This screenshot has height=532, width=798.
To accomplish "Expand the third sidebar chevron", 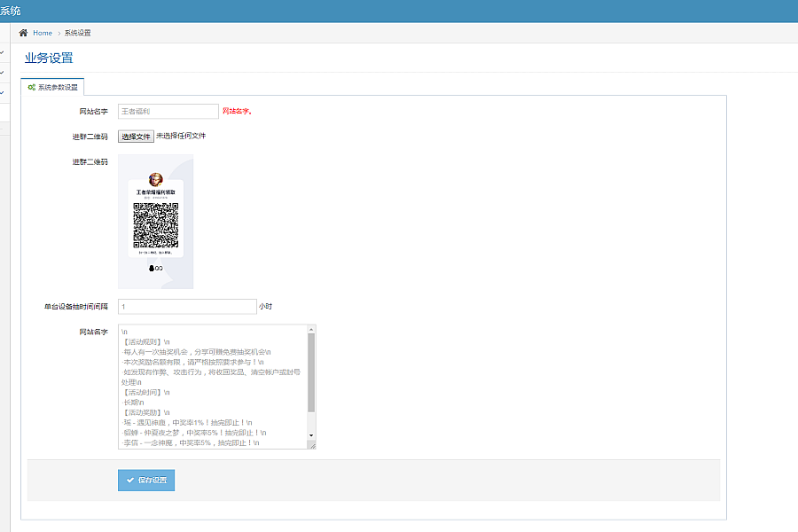I will tap(2, 92).
